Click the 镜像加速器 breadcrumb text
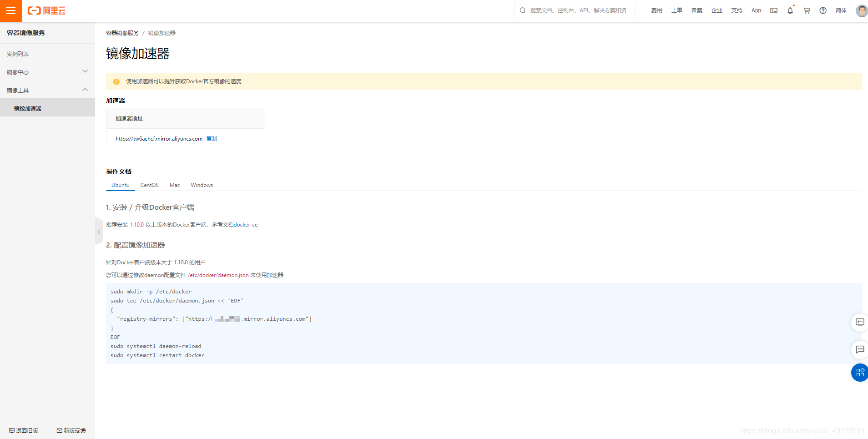 pyautogui.click(x=162, y=33)
